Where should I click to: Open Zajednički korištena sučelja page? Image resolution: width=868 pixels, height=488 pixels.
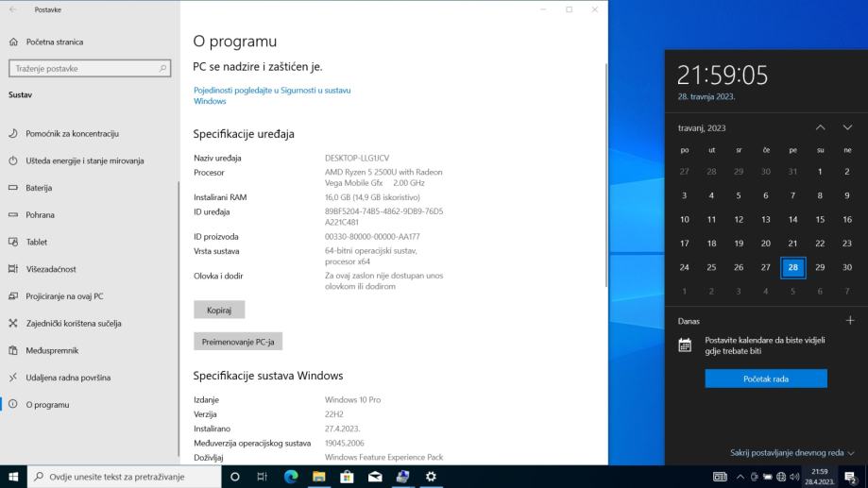pyautogui.click(x=74, y=324)
